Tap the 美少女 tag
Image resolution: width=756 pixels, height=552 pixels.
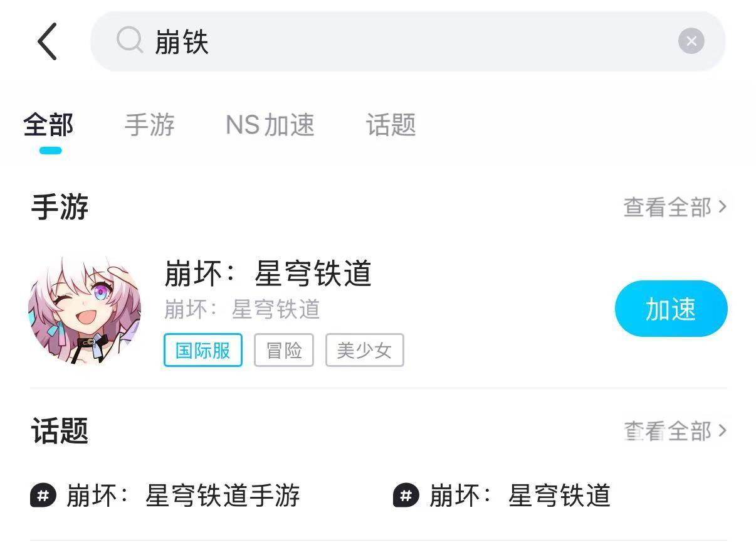pyautogui.click(x=365, y=350)
